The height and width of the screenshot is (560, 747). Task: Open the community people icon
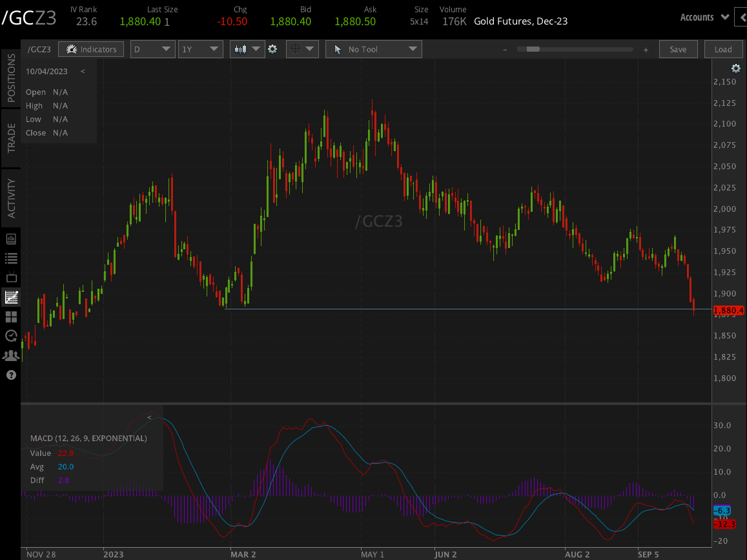pos(10,355)
